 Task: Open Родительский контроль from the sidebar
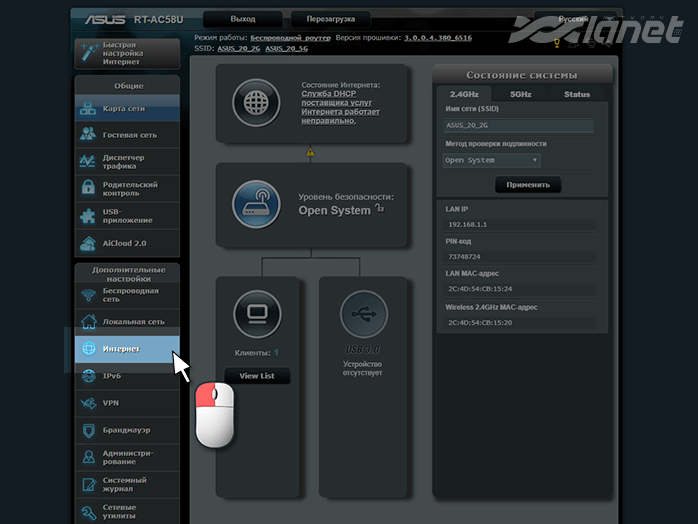click(x=127, y=187)
